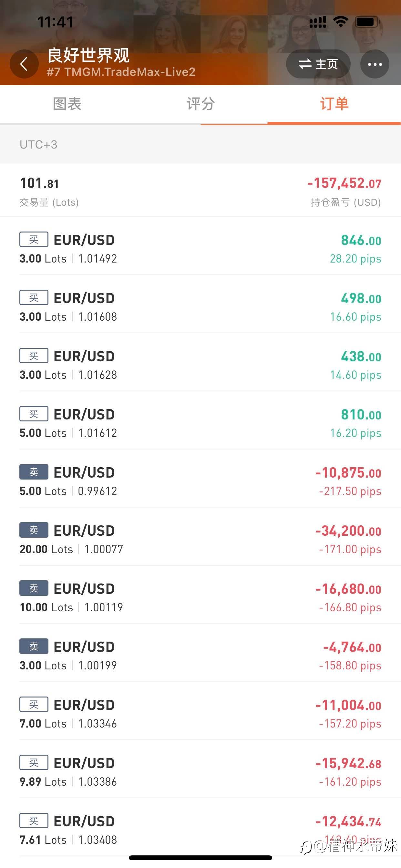Open the 7.61 Lots order at 1.03408
The height and width of the screenshot is (868, 401).
click(x=200, y=830)
